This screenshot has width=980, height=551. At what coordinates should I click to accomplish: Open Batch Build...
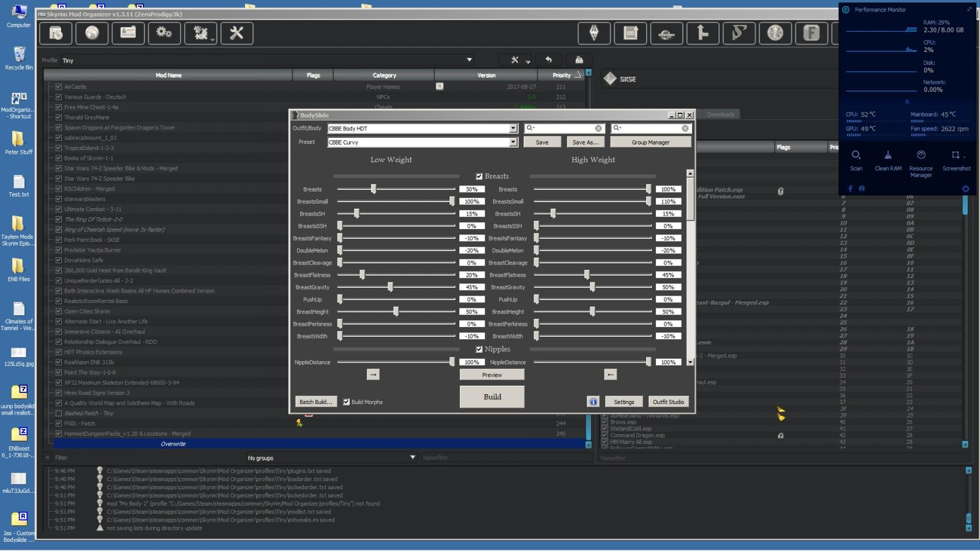point(315,402)
